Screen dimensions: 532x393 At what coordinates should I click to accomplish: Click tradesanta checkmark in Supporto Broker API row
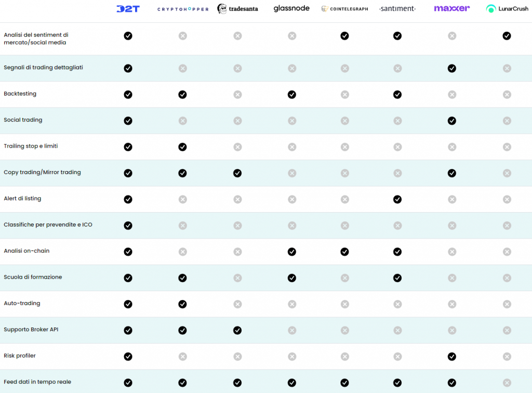[237, 330]
